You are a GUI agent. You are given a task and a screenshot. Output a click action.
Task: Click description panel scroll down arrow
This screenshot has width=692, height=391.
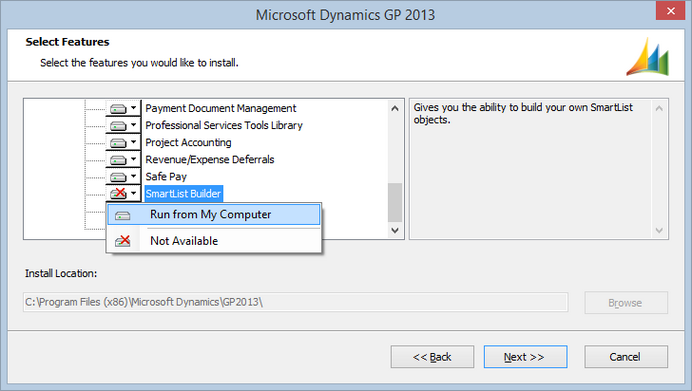pyautogui.click(x=659, y=230)
